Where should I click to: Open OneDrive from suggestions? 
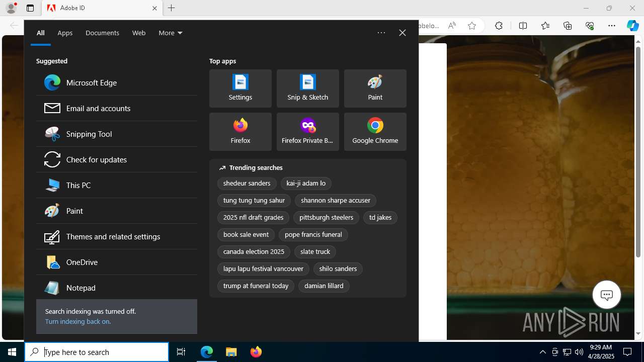tap(117, 262)
